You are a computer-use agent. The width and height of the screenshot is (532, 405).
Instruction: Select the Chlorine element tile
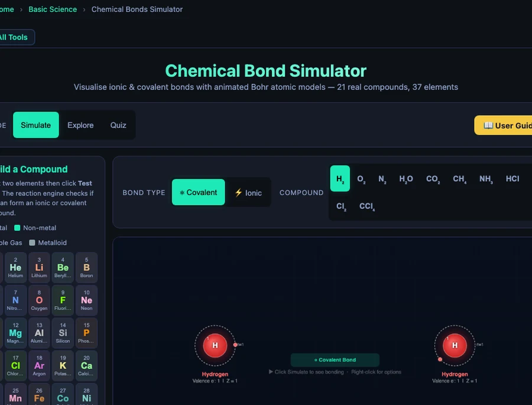[x=15, y=366]
